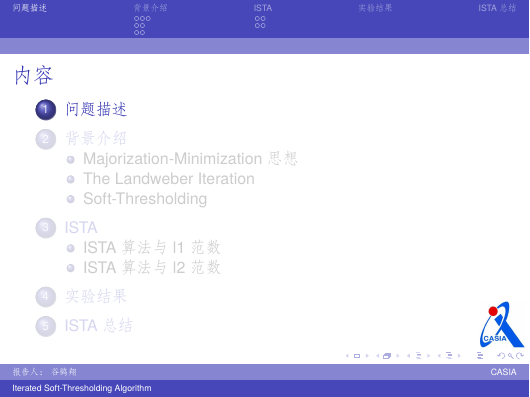Screen dimensions: 530x397
Task: Jump to ISTA 总结 section in header bar
Action: (x=497, y=8)
